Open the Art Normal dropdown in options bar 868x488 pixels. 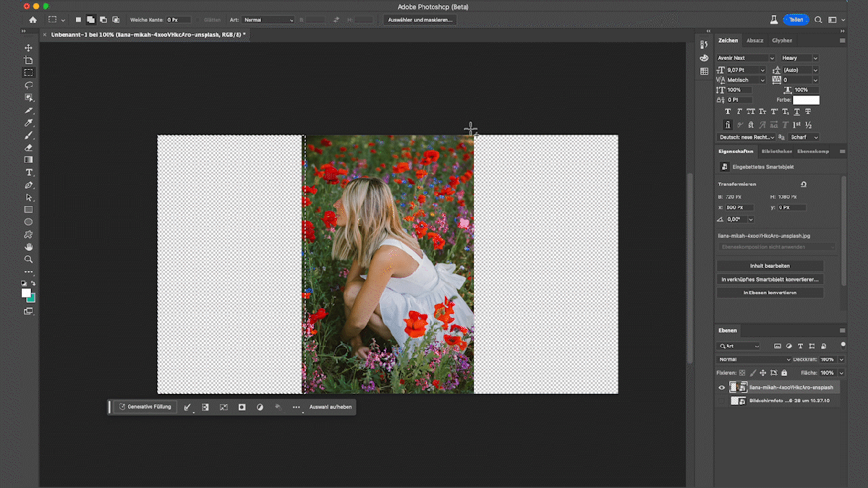[268, 20]
